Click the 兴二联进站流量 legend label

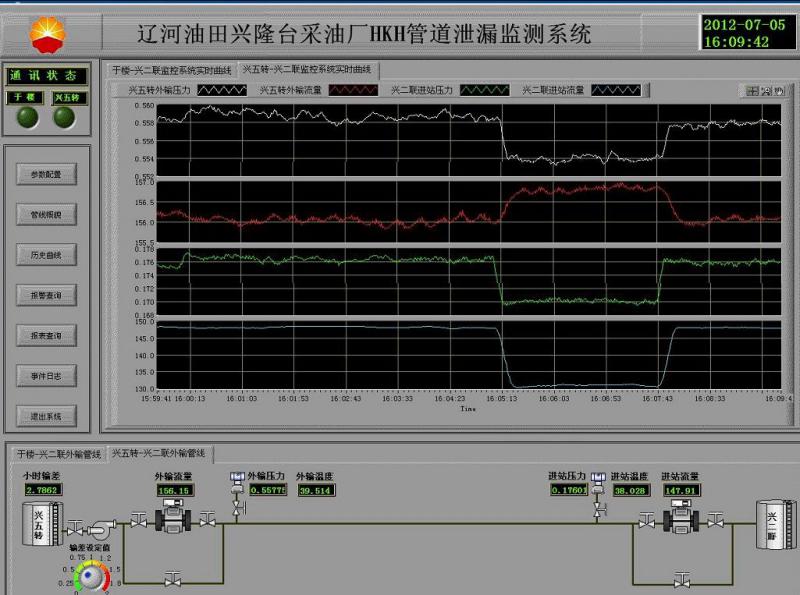pos(553,90)
